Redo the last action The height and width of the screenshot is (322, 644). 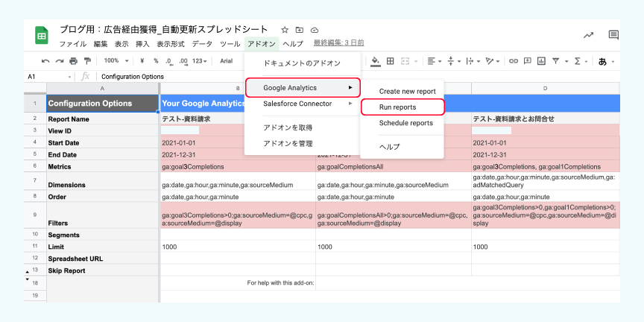click(x=60, y=61)
